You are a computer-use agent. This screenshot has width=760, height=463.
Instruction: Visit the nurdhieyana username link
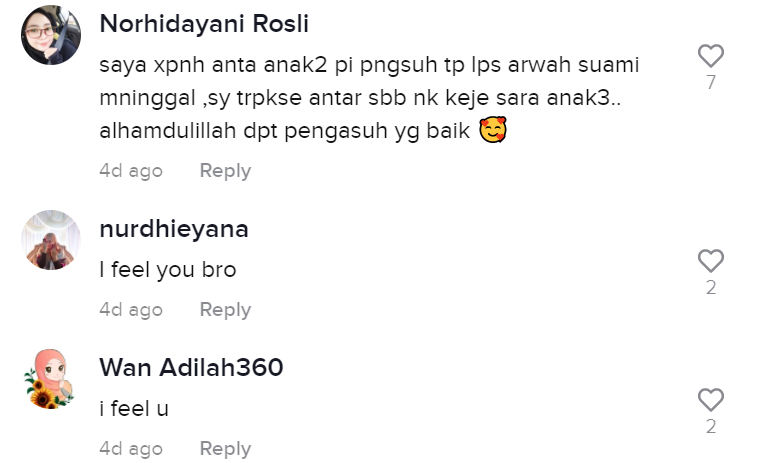point(174,229)
